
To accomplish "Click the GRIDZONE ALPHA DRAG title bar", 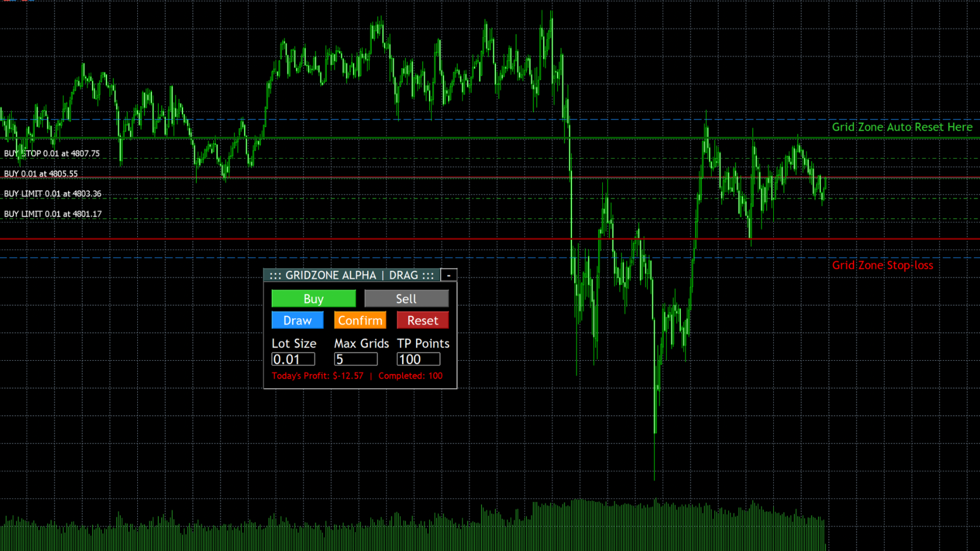I will (351, 275).
